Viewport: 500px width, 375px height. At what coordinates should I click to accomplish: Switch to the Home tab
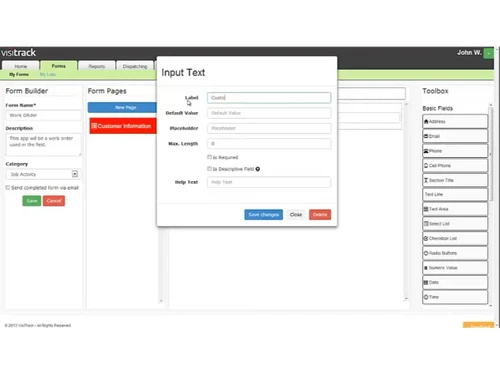pos(21,66)
